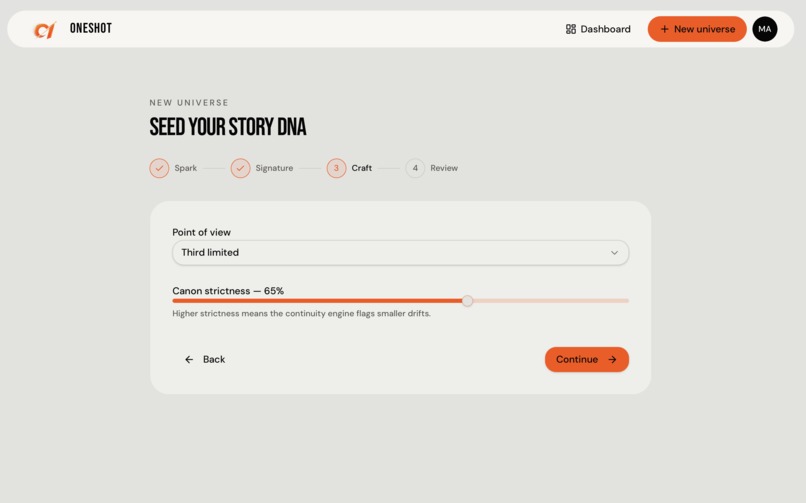Click the unfilled slider track past the handle
Viewport: 806px width, 503px height.
551,301
